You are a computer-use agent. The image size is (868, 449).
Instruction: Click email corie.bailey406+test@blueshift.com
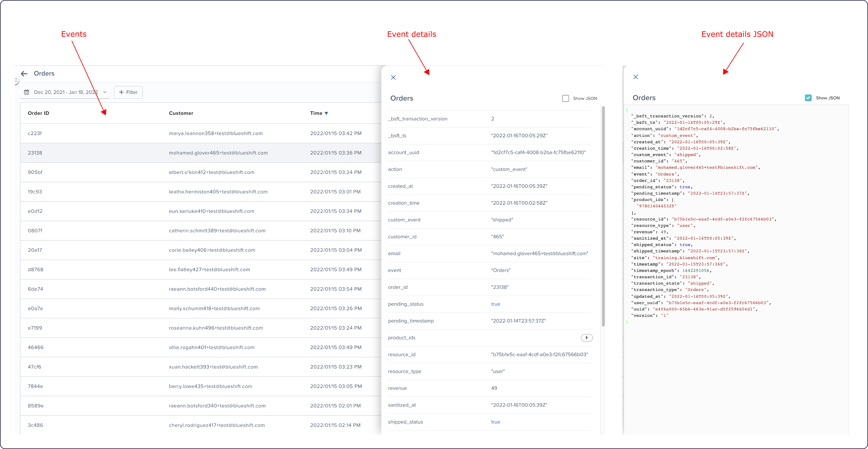pos(212,250)
